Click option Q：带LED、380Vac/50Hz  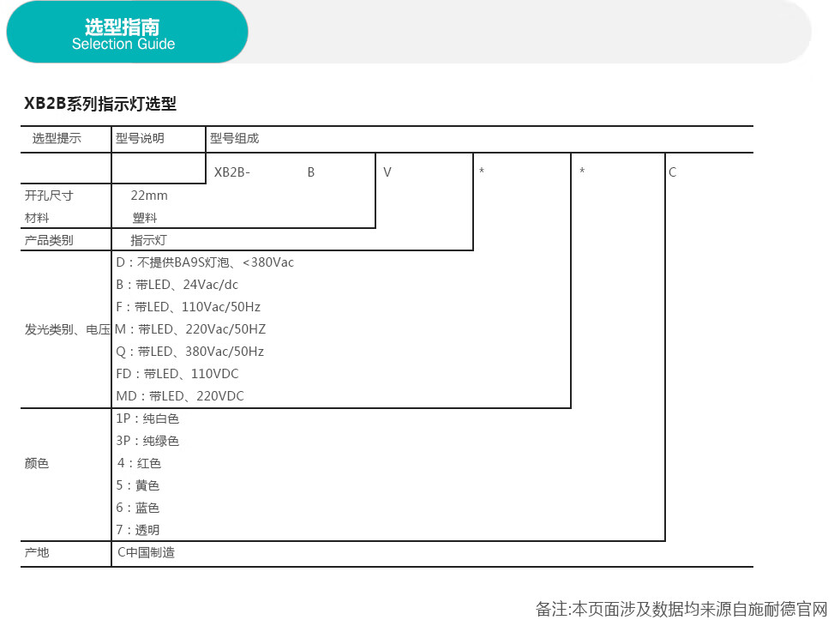pos(189,352)
